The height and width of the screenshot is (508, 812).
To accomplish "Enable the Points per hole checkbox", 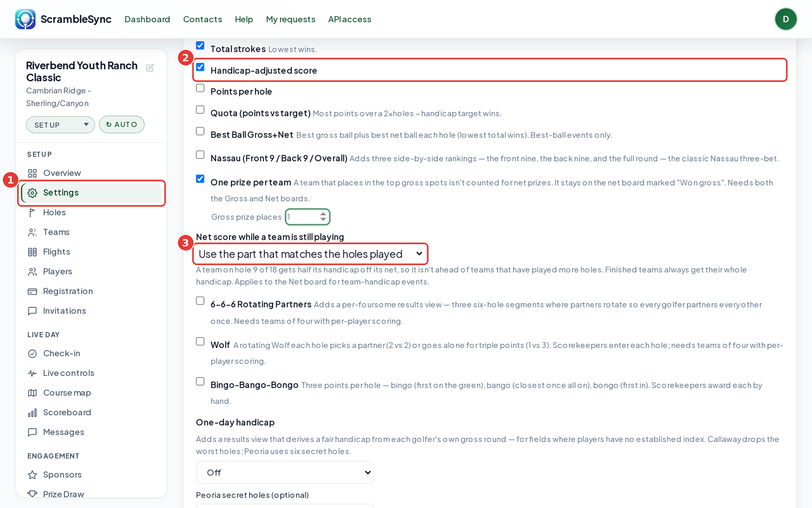I will [x=200, y=88].
